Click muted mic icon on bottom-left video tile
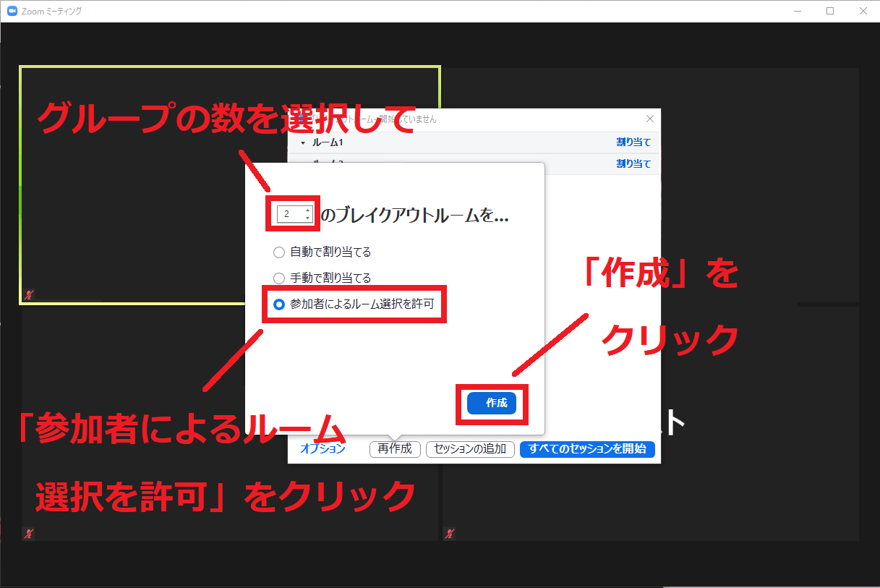Viewport: 880px width, 588px height. (x=29, y=534)
